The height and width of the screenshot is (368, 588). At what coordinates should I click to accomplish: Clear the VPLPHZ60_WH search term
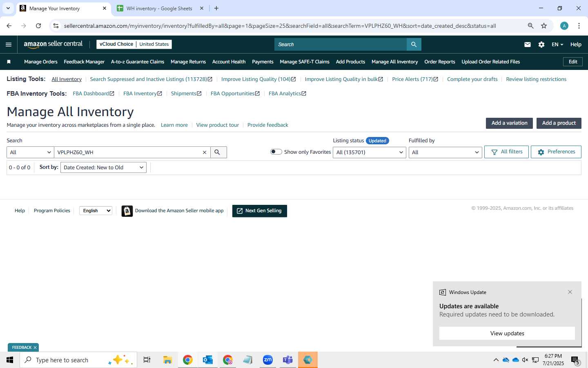(205, 152)
